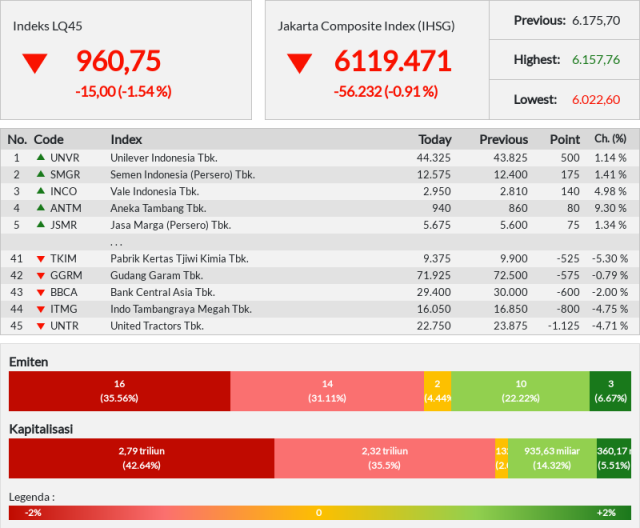Click the green up arrow for INCO

coord(41,191)
